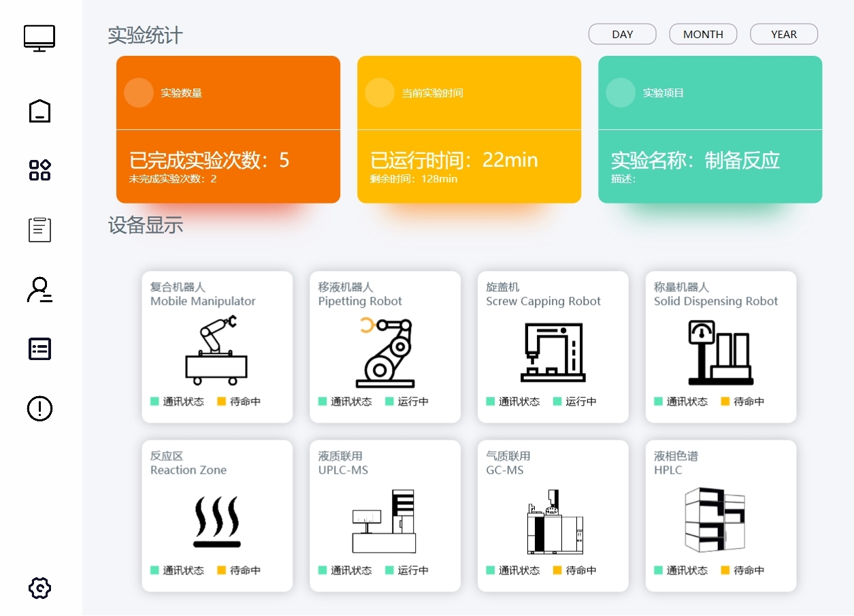The image size is (854, 616).
Task: Click the Pipetting Robot arm illustration
Action: tap(385, 353)
